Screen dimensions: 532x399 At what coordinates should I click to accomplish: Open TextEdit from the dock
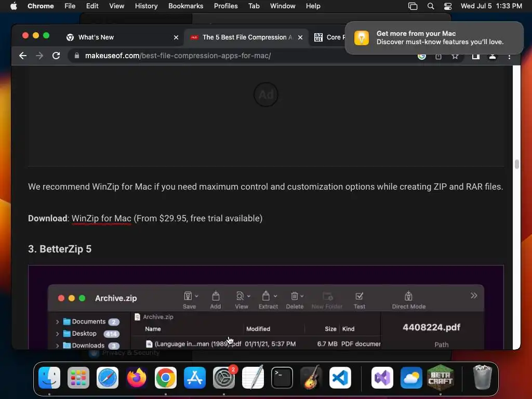click(x=253, y=378)
